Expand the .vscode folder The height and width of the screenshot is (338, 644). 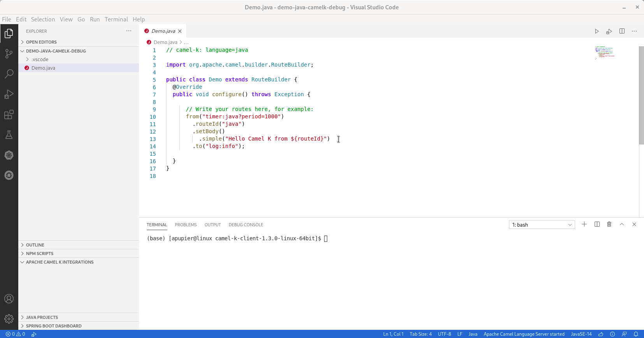(40, 60)
